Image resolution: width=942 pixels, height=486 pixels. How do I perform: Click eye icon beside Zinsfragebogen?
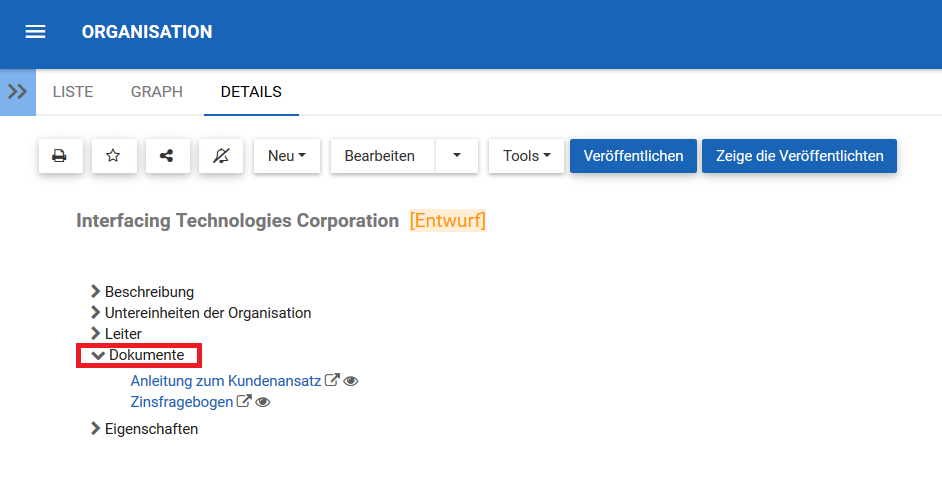(263, 402)
